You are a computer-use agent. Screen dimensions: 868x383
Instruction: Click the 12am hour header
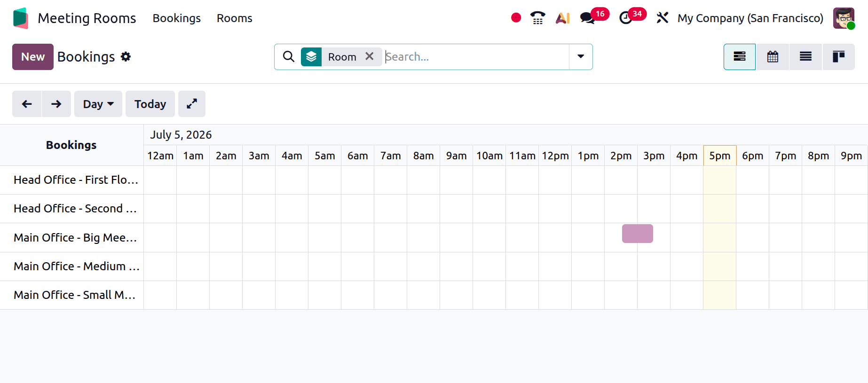pos(160,156)
